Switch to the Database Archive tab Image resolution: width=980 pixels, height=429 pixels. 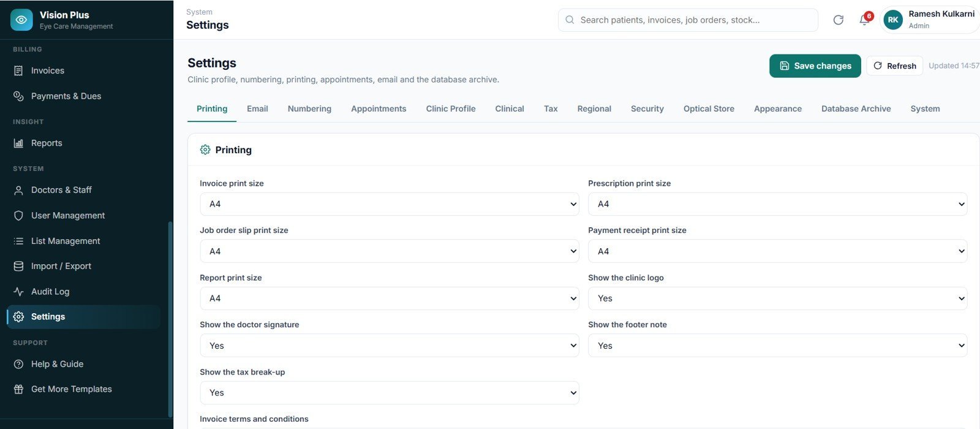point(856,109)
